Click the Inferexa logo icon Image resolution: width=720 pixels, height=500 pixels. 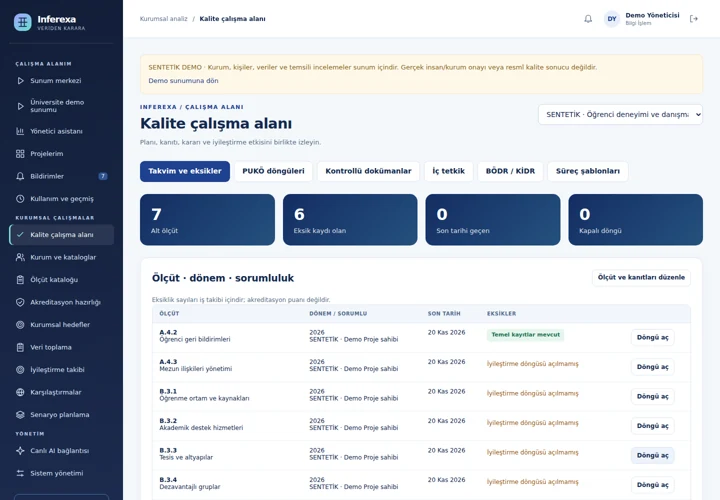(x=22, y=22)
